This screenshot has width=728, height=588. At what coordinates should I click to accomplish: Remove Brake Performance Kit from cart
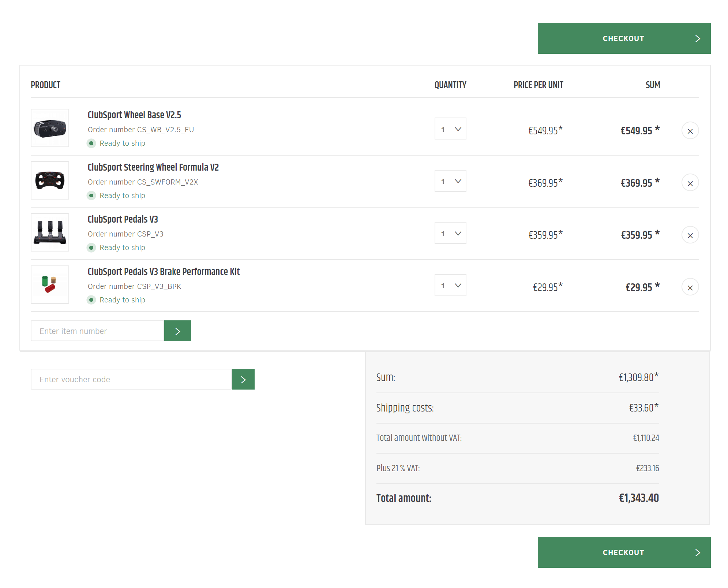[690, 287]
